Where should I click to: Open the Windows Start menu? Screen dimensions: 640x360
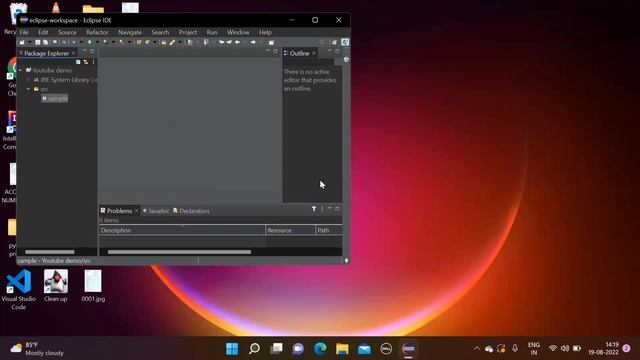point(232,349)
